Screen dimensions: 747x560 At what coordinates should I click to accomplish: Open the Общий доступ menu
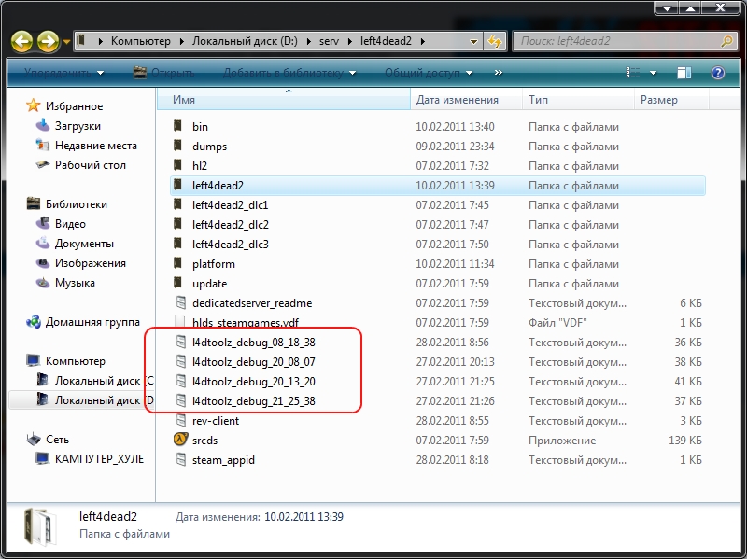pyautogui.click(x=429, y=73)
